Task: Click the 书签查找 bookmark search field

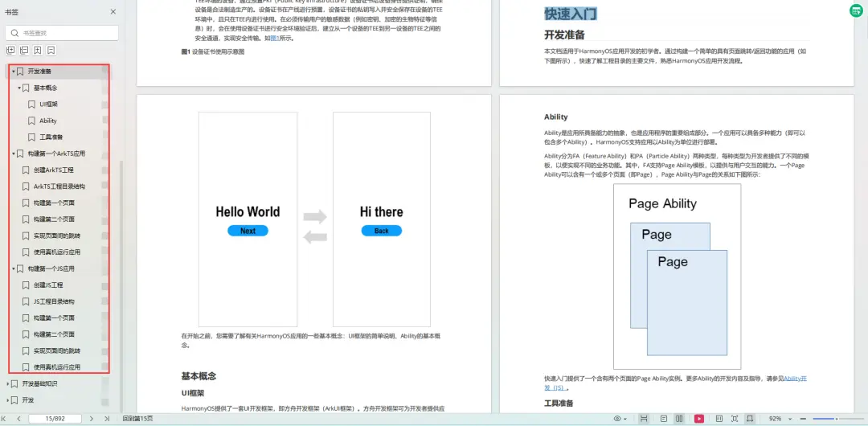Action: click(x=63, y=33)
